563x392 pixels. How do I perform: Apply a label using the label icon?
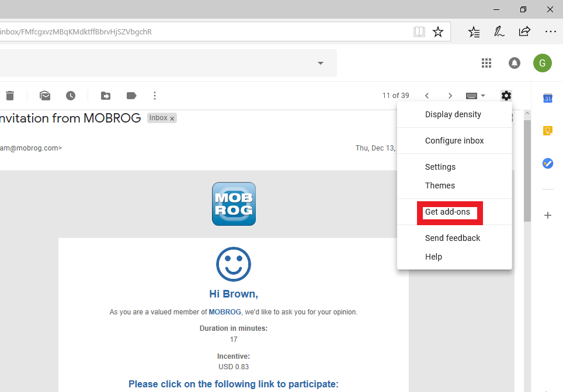tap(131, 95)
